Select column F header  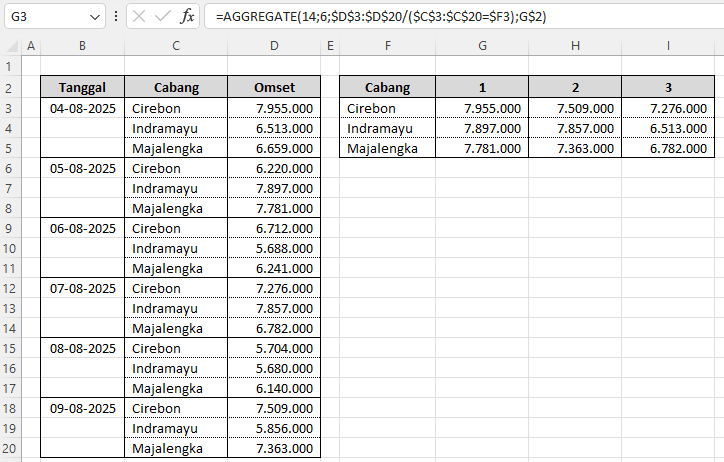pos(387,46)
